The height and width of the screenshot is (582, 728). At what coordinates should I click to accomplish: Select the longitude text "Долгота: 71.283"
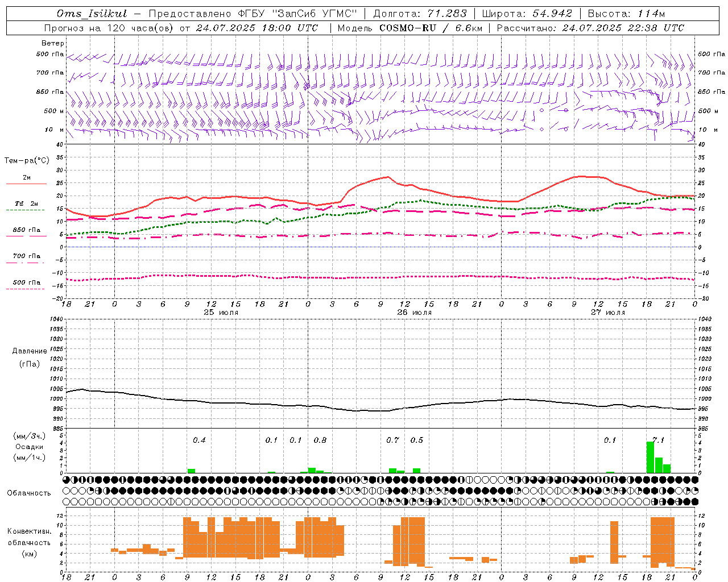(x=420, y=14)
